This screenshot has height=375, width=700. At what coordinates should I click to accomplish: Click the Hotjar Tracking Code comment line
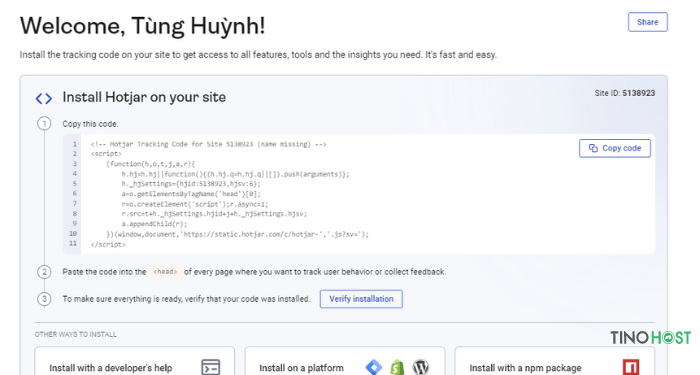pos(208,144)
